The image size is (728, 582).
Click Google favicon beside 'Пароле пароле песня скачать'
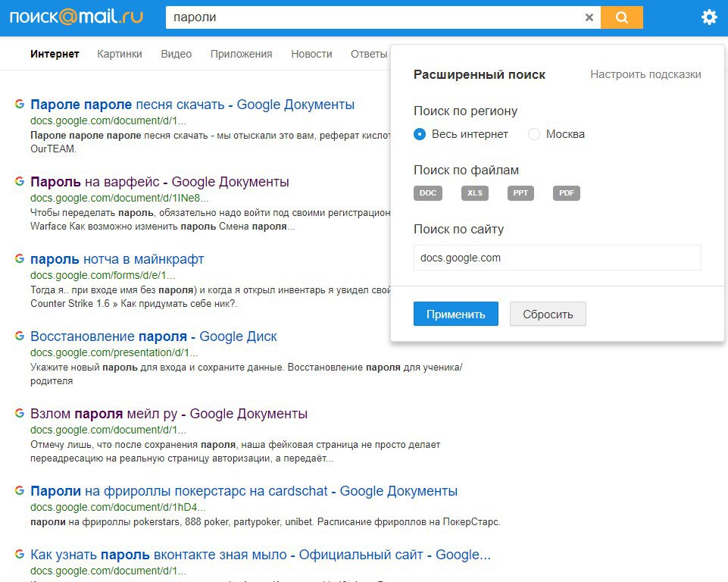[x=20, y=104]
